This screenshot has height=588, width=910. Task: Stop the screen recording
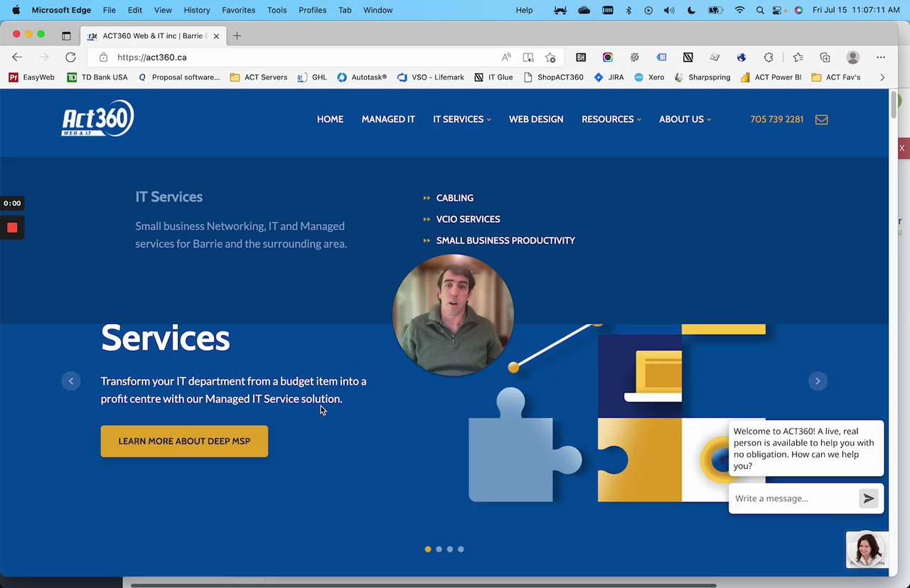12,228
